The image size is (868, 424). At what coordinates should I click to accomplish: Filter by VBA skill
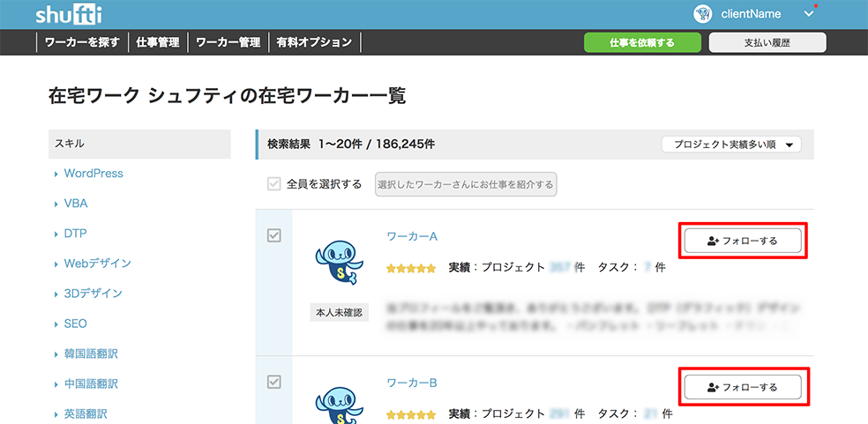tap(76, 203)
